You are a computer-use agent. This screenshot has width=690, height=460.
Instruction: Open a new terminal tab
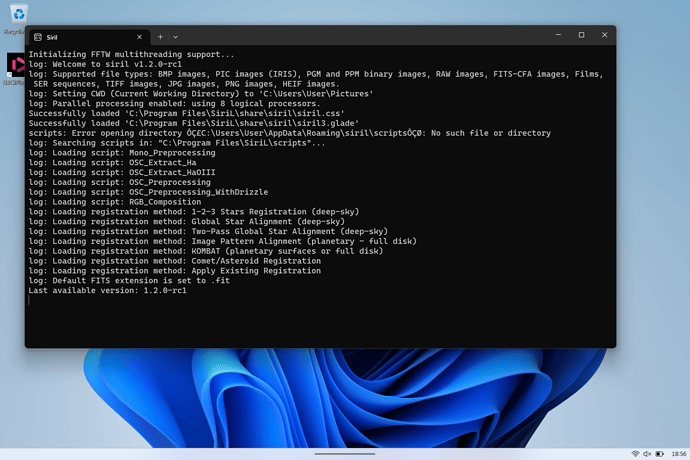point(160,37)
